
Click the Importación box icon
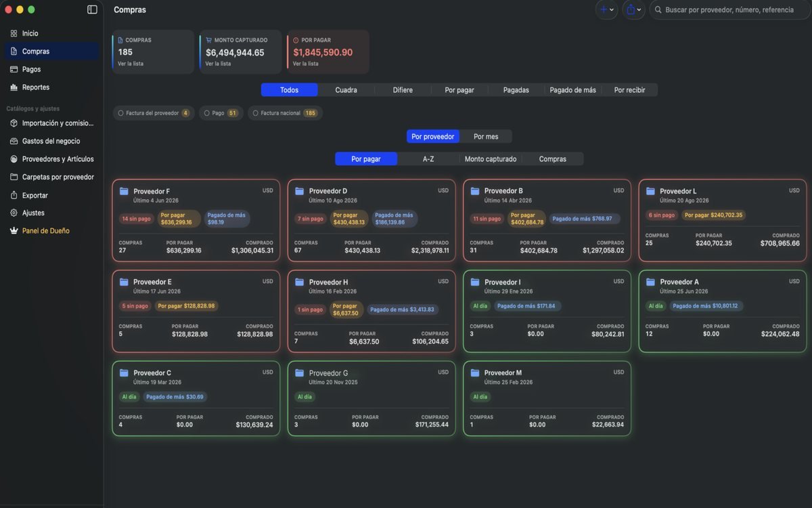click(x=14, y=123)
